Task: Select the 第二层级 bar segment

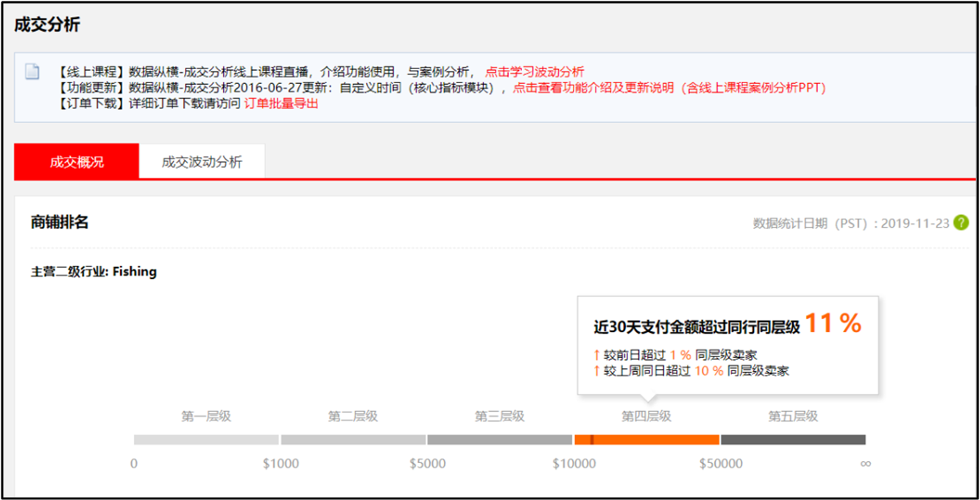Action: click(x=353, y=440)
